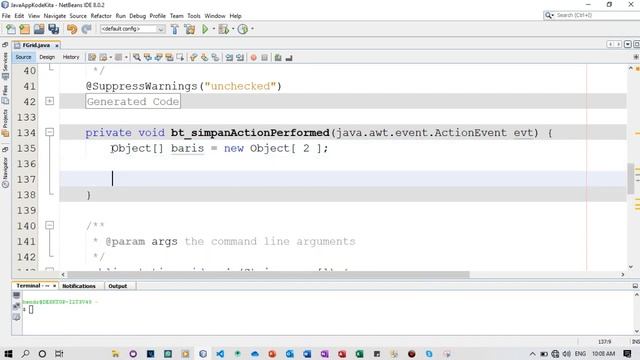
Task: Collapse the Javadoc comment fold on line 140
Action: (x=49, y=225)
